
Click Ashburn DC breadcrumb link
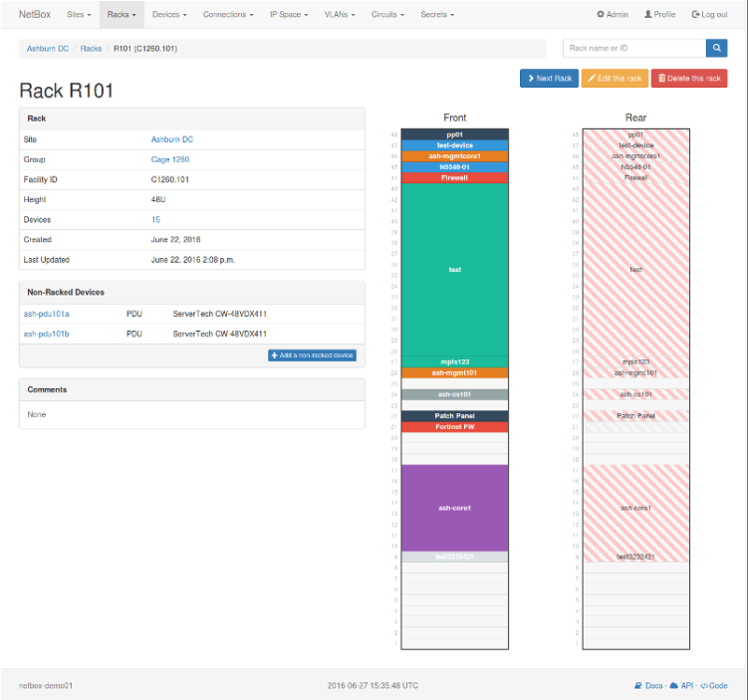(47, 49)
